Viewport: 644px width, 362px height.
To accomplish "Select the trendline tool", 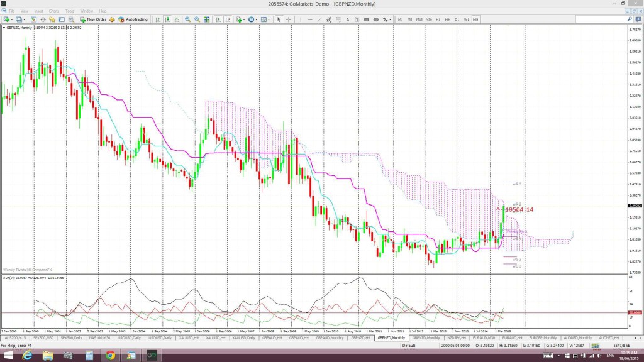I will pyautogui.click(x=319, y=19).
